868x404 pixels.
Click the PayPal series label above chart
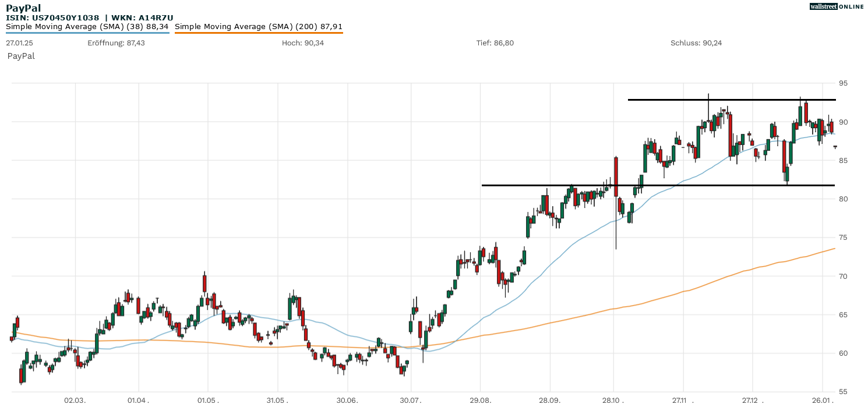click(x=21, y=56)
